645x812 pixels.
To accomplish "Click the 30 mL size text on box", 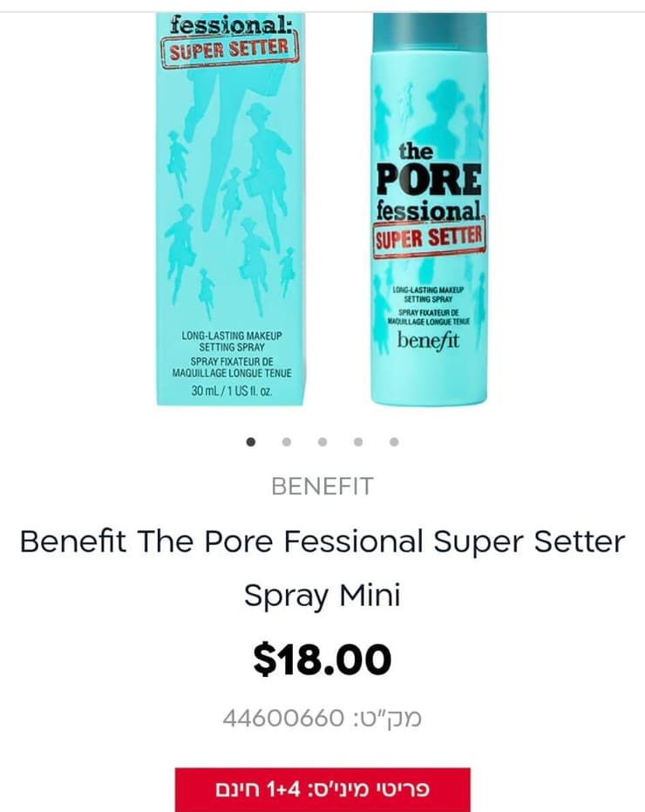I will click(231, 391).
